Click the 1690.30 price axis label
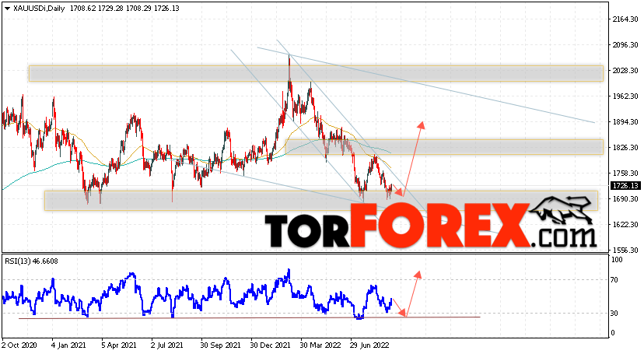This screenshot has width=644, height=354. (x=625, y=198)
